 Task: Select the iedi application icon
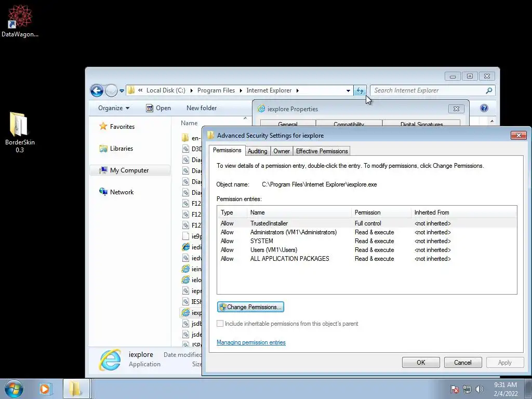(185, 247)
